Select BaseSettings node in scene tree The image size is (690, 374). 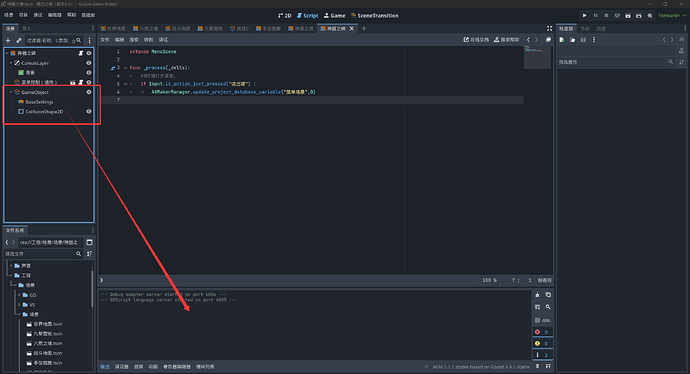39,102
